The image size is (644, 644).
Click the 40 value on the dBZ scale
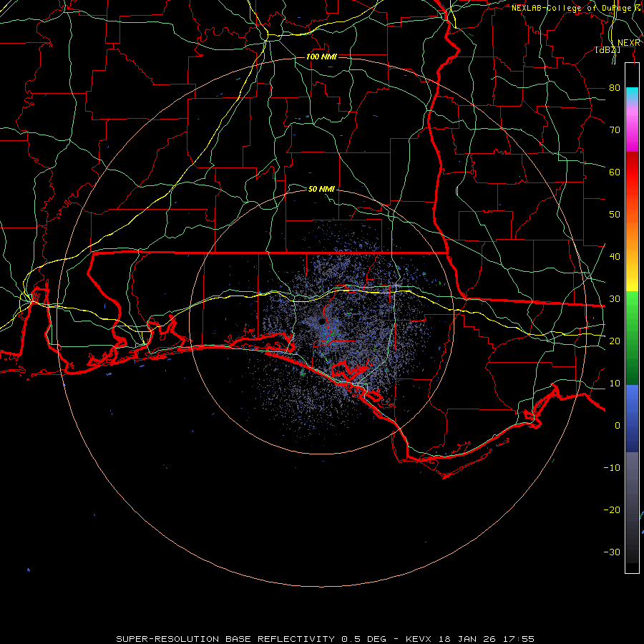pyautogui.click(x=615, y=256)
